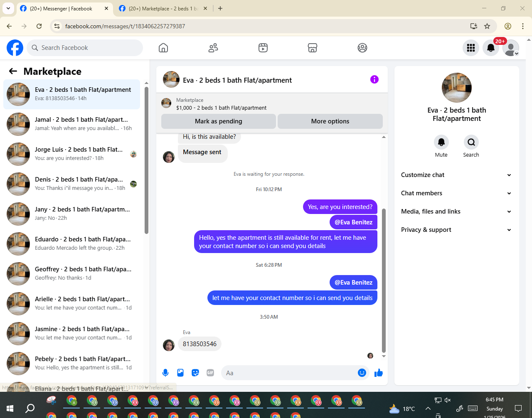Click the back arrow beside Marketplace
This screenshot has width=532, height=418.
pos(13,71)
